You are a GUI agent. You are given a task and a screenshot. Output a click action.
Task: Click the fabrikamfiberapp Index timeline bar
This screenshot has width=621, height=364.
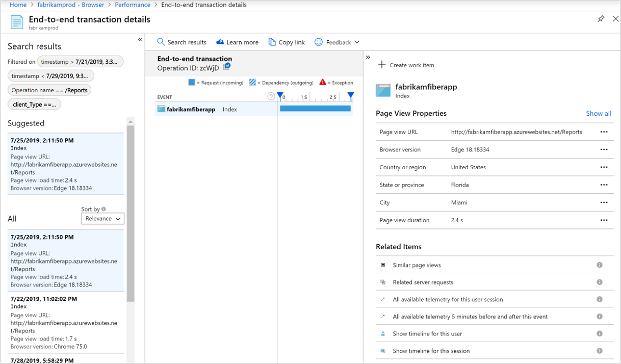click(315, 109)
